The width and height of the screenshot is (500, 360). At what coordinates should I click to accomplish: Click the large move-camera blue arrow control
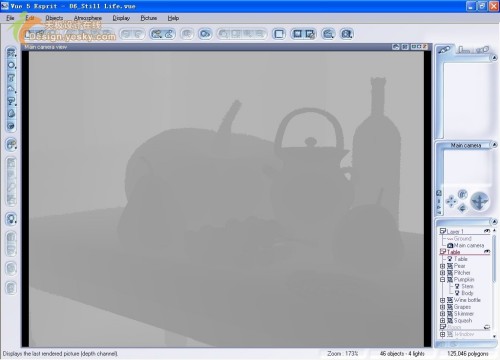coord(479,201)
